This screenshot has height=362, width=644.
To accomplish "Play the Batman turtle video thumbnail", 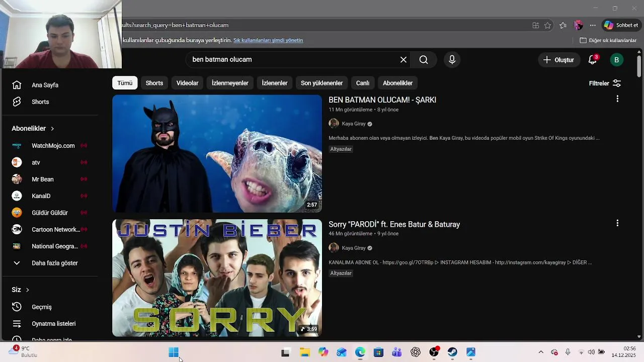I will coord(217,153).
